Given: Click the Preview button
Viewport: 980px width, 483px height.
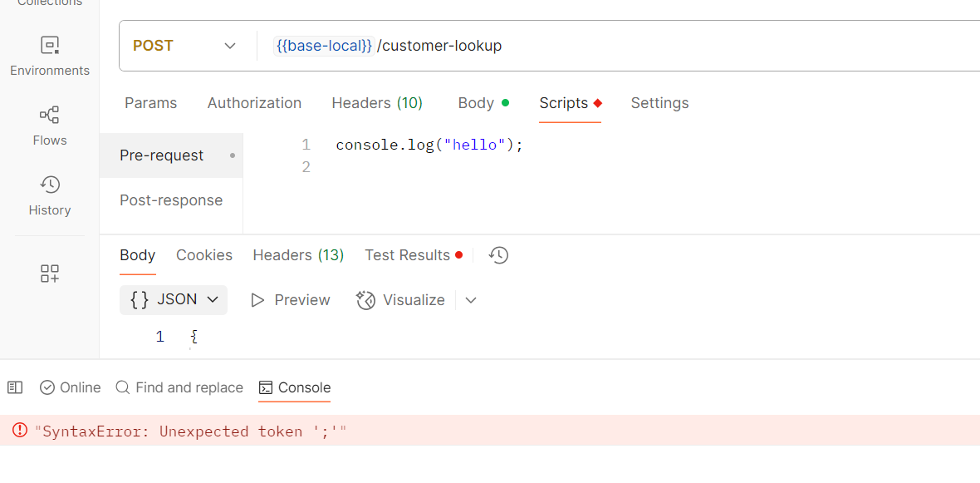Looking at the screenshot, I should [290, 299].
